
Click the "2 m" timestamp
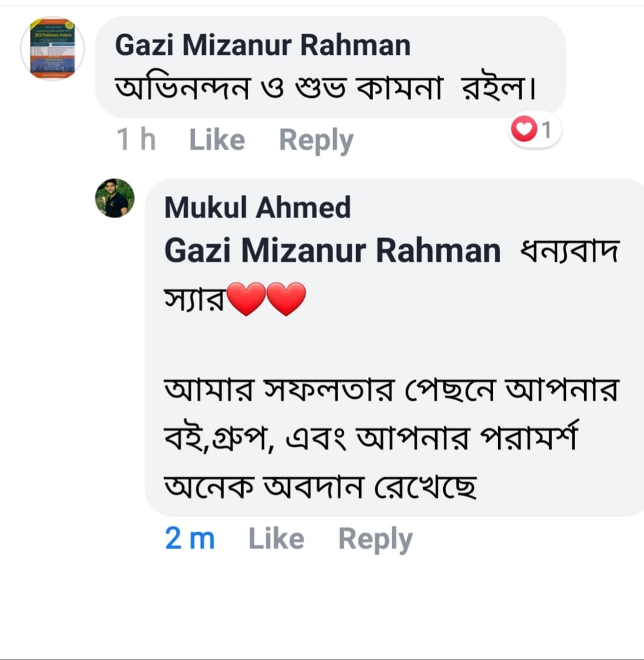(190, 539)
